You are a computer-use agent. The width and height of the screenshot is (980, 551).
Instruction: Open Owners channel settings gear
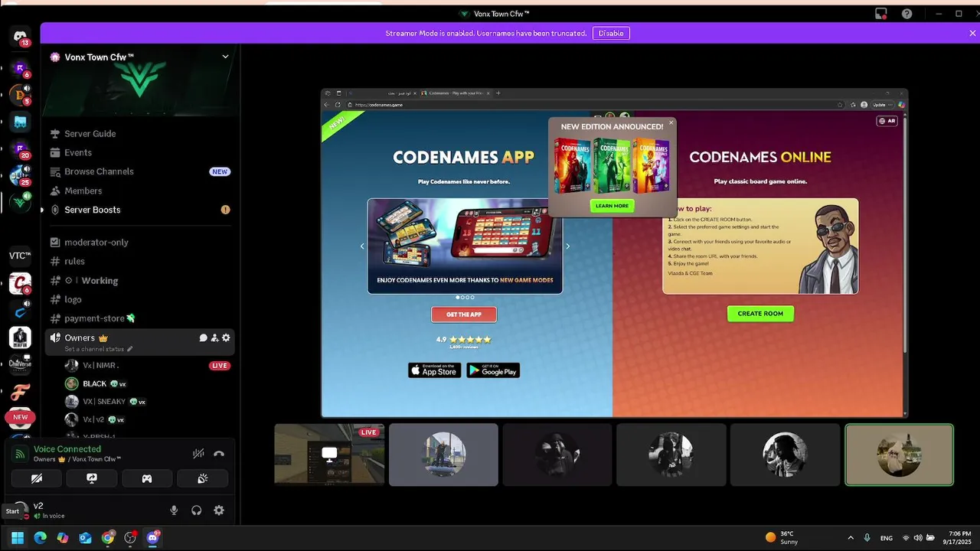(x=226, y=337)
